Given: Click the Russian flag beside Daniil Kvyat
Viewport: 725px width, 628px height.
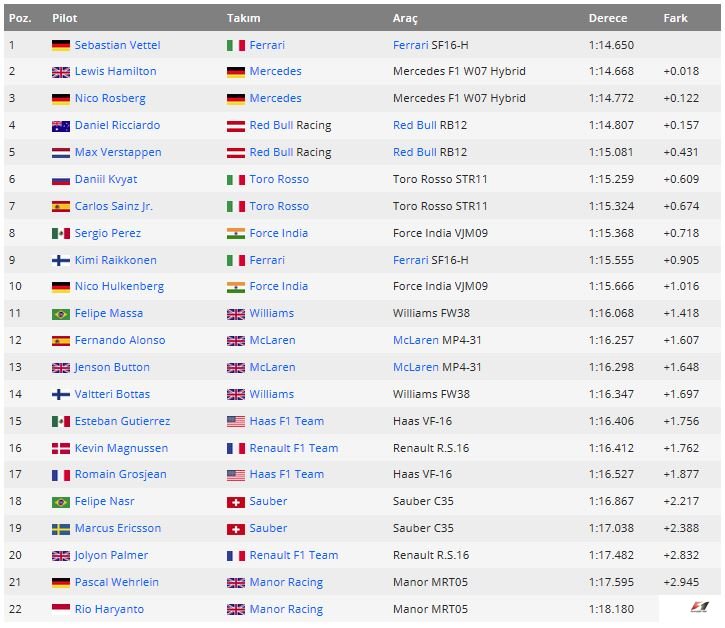Looking at the screenshot, I should [x=61, y=180].
